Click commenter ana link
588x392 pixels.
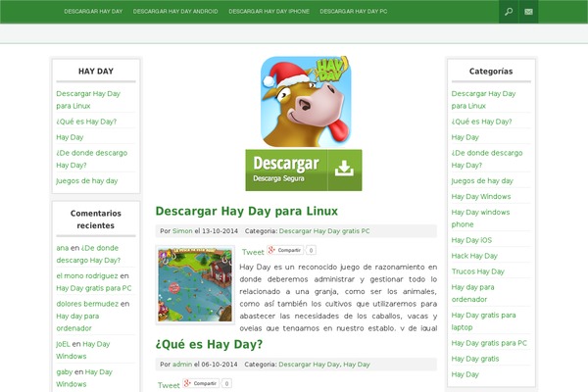[x=63, y=248]
